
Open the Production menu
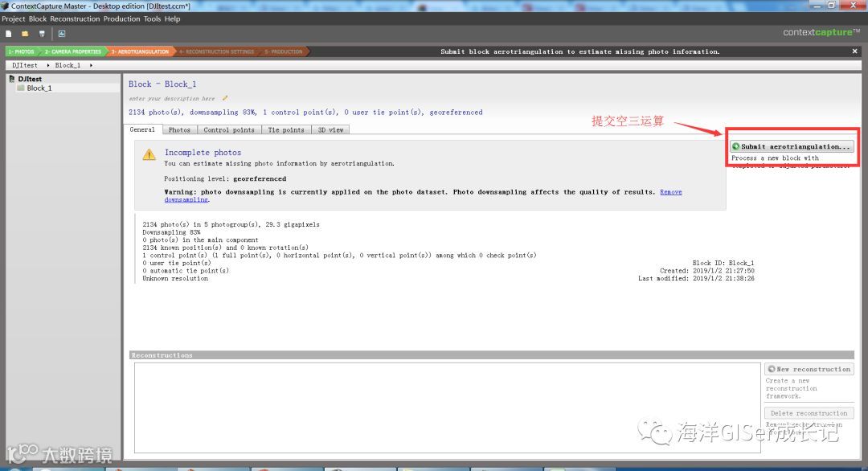point(122,18)
